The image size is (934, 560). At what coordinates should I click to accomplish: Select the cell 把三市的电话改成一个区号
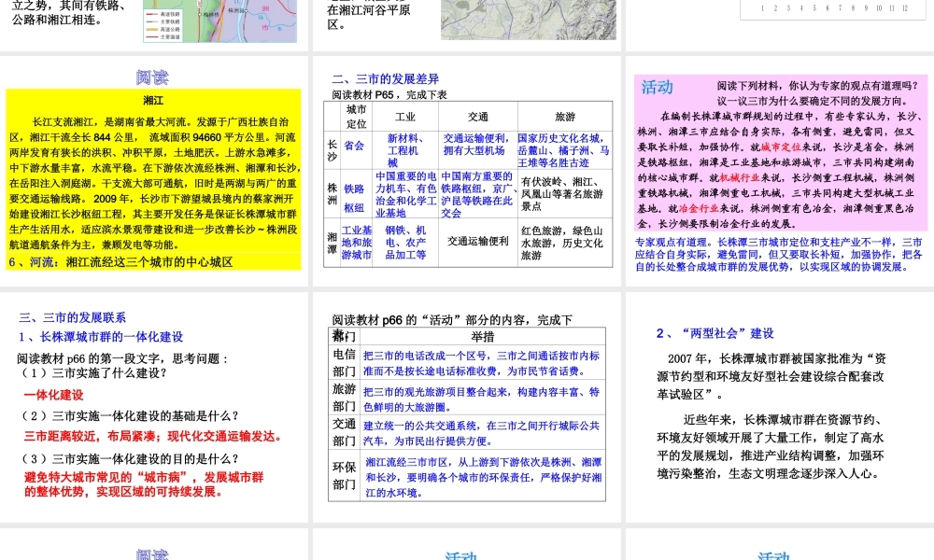(x=482, y=363)
